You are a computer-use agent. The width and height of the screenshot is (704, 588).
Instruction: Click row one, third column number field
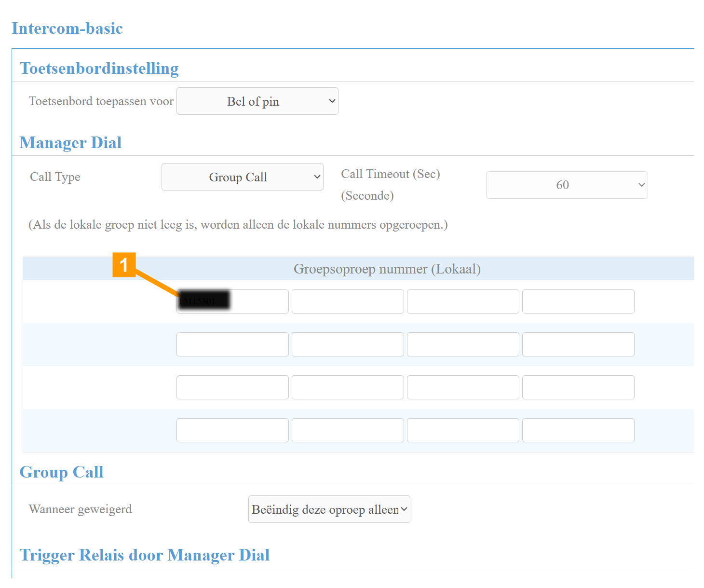click(x=463, y=301)
